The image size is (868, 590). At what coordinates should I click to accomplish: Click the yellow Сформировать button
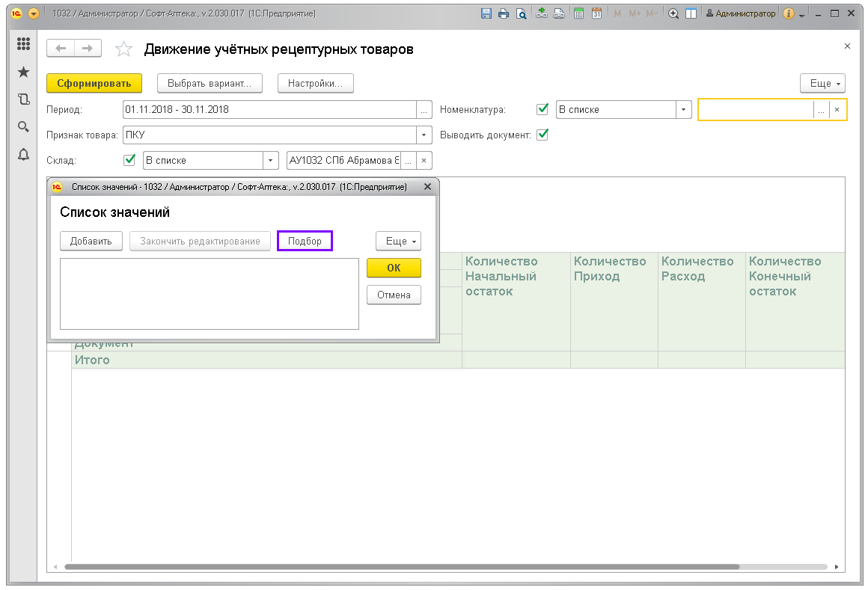pyautogui.click(x=94, y=84)
